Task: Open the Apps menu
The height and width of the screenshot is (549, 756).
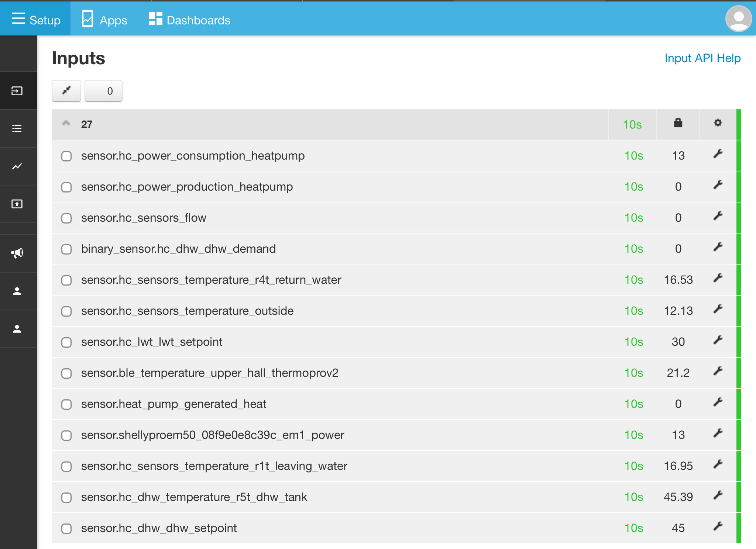Action: (x=104, y=20)
